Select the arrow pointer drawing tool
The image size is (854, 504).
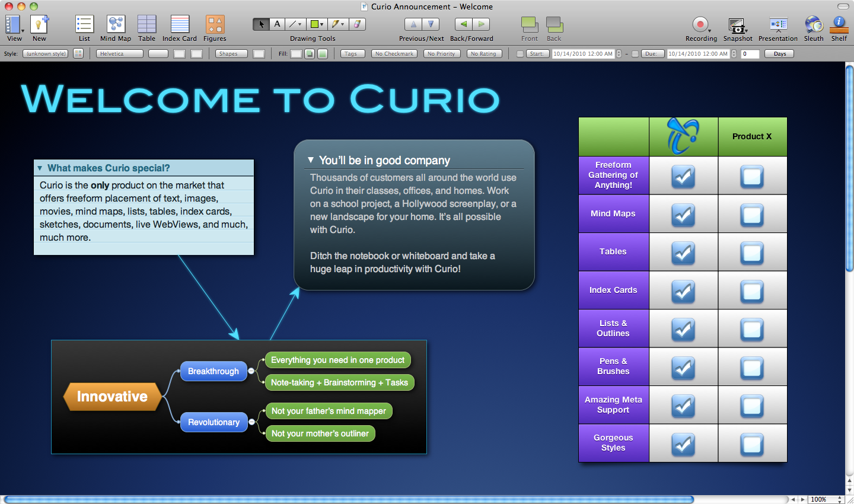pyautogui.click(x=261, y=24)
